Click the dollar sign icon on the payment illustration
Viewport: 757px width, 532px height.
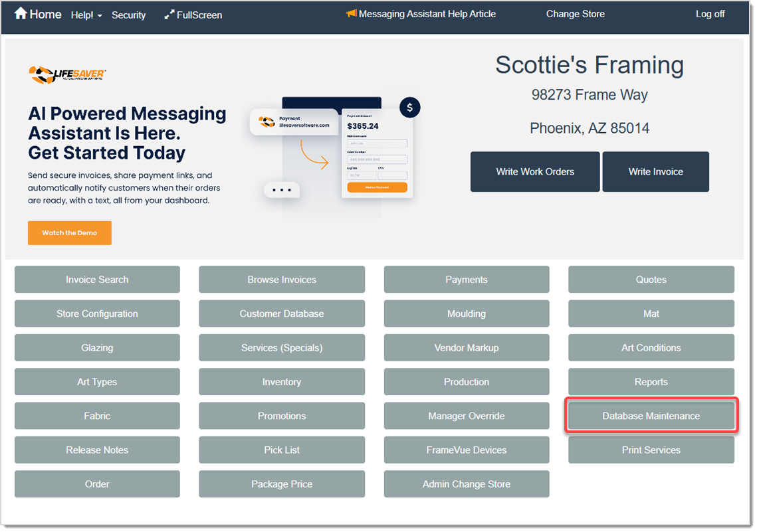(x=409, y=107)
